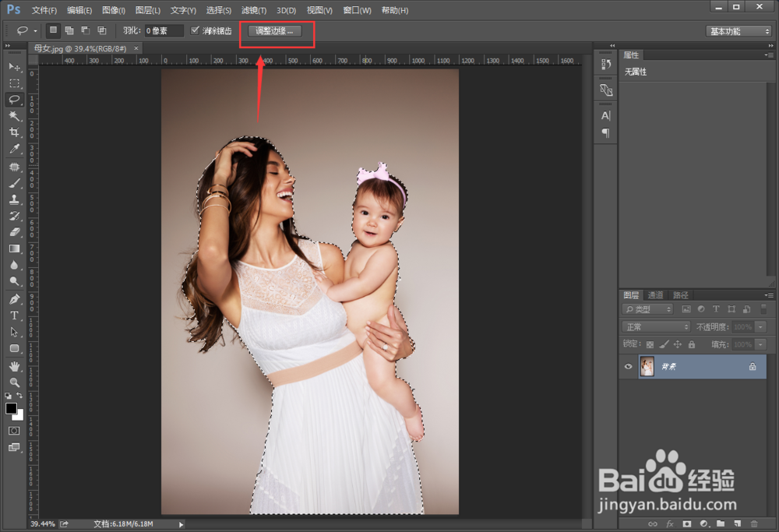Filter layers by pixel layers
779x532 pixels.
tap(686, 309)
